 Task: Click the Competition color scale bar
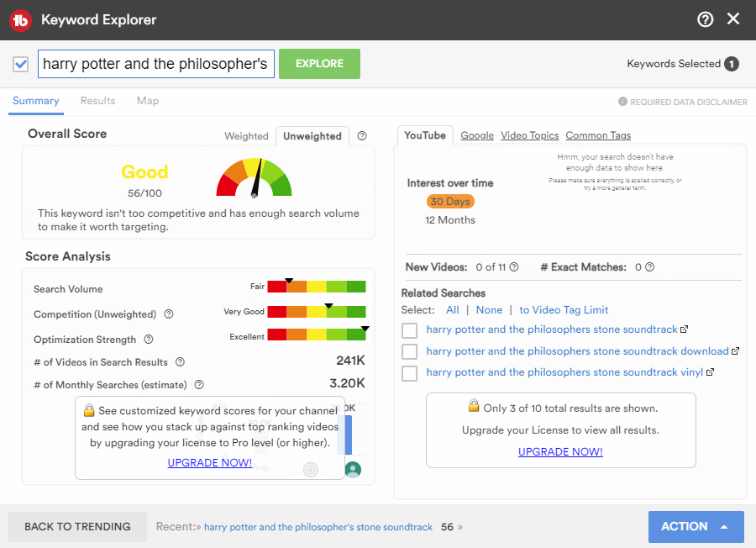pyautogui.click(x=317, y=312)
